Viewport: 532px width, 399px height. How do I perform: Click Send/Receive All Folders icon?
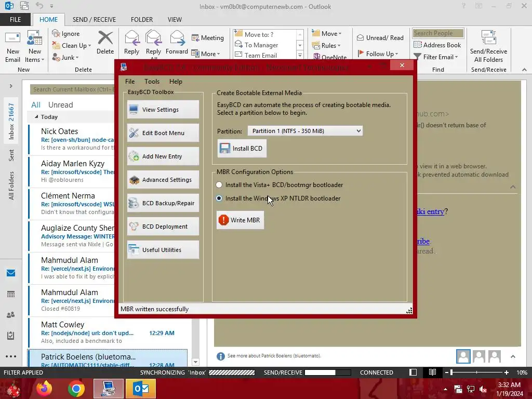pyautogui.click(x=488, y=46)
